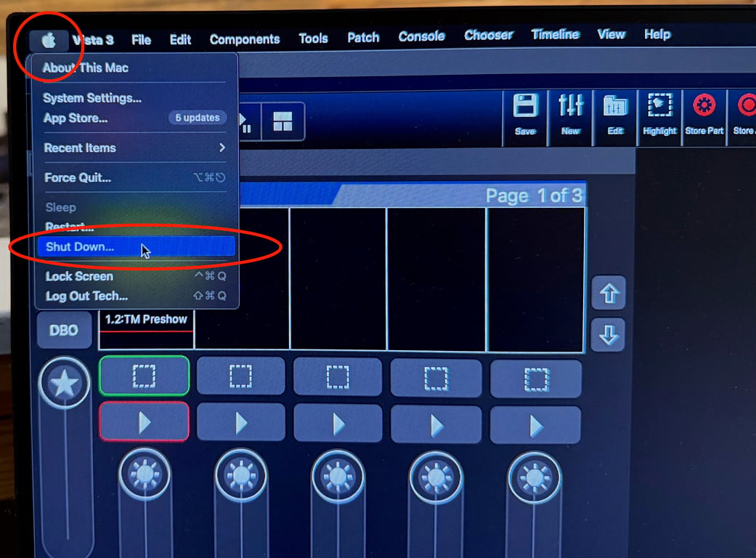This screenshot has height=558, width=756.
Task: Click select button of third playback
Action: [338, 377]
